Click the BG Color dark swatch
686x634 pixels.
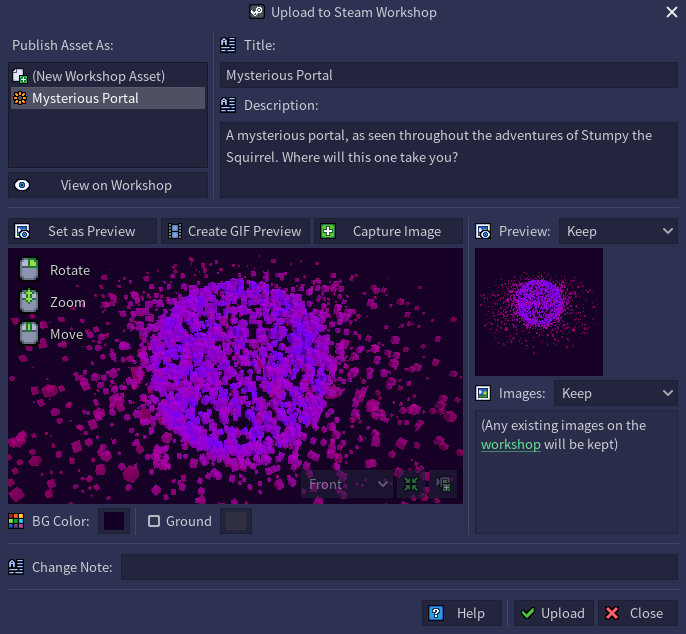click(x=114, y=521)
